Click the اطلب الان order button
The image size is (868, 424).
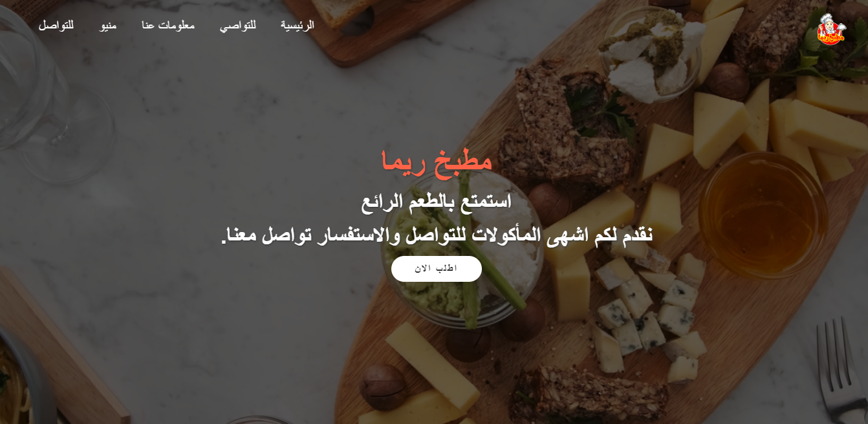[437, 269]
